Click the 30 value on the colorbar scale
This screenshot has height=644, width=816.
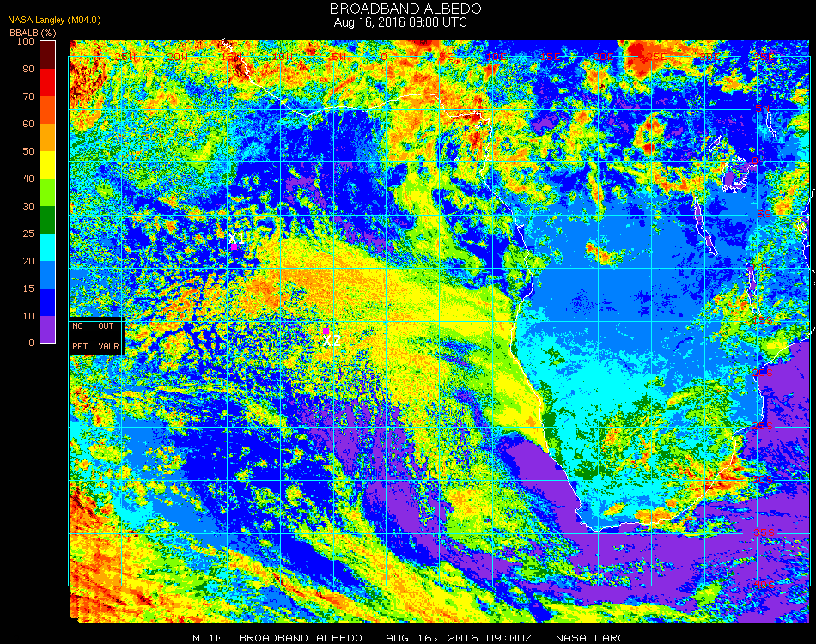28,207
